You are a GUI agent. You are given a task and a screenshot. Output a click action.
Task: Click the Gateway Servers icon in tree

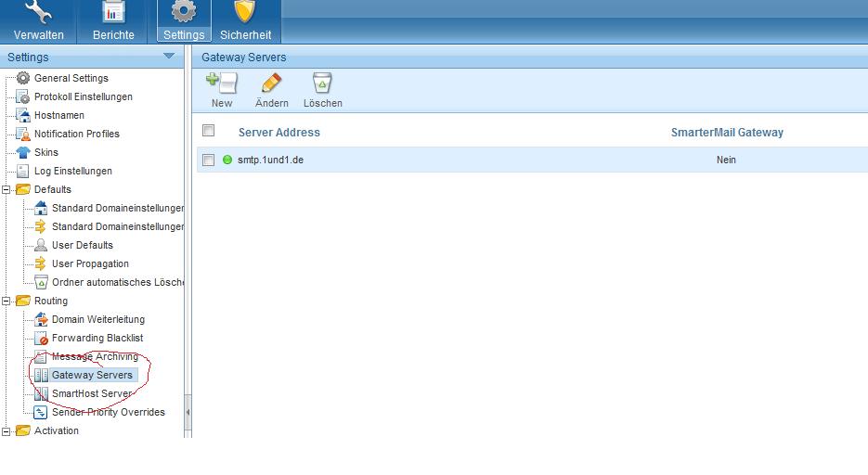41,375
